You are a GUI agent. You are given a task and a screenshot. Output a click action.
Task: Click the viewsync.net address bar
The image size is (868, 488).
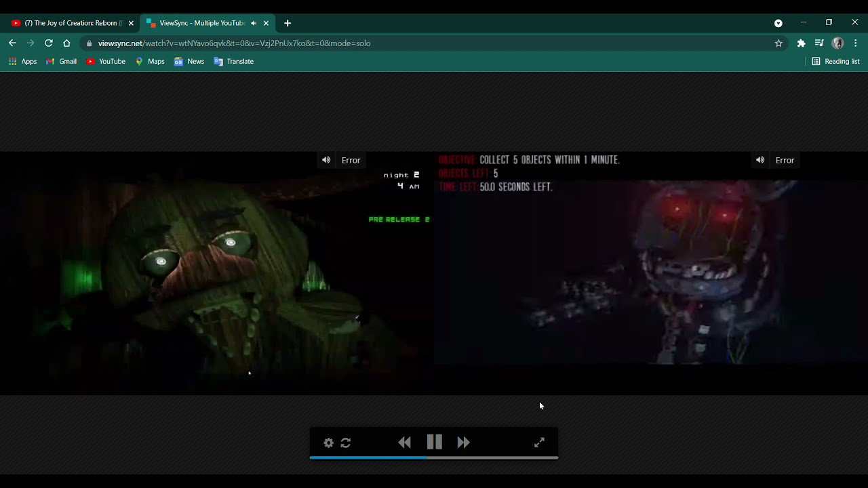pyautogui.click(x=434, y=43)
